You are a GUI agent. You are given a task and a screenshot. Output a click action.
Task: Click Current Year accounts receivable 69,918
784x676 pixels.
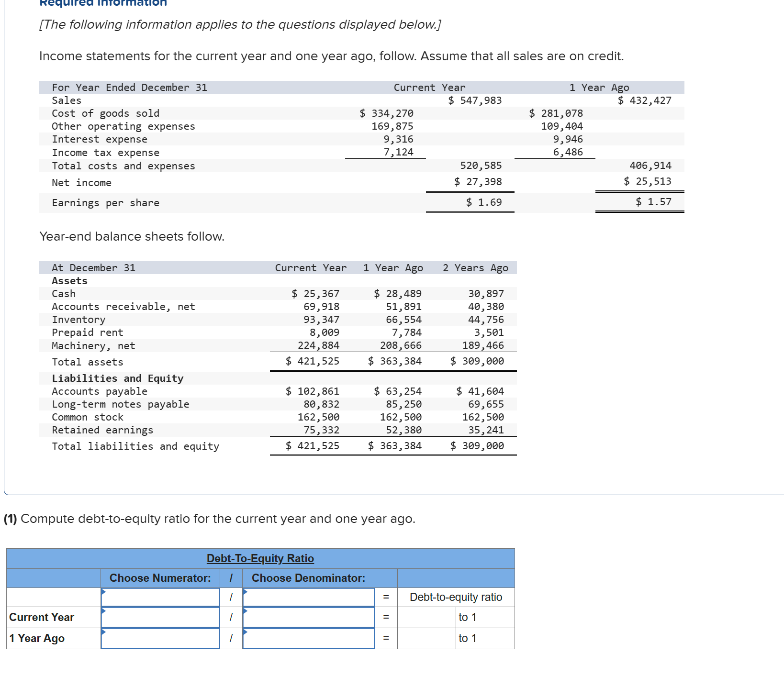321,307
